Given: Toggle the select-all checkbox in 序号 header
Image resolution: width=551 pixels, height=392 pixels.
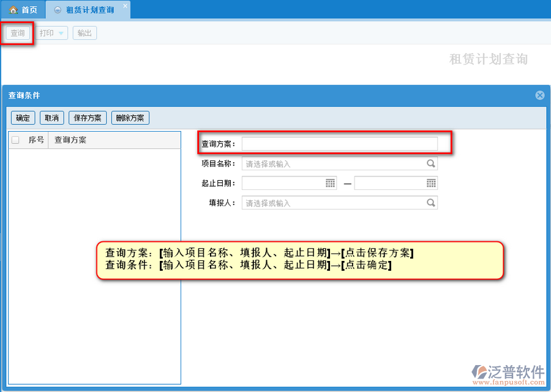Looking at the screenshot, I should pos(15,140).
